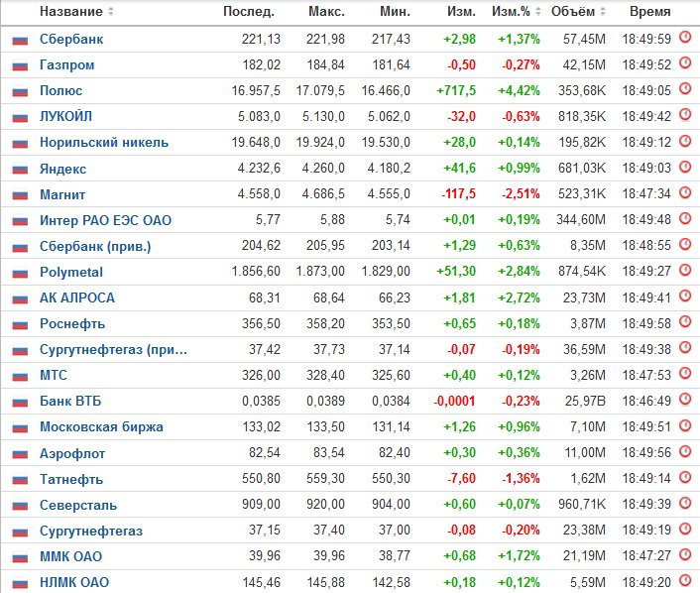
Task: Click the -2,51% change value for Магнит
Action: (x=521, y=194)
